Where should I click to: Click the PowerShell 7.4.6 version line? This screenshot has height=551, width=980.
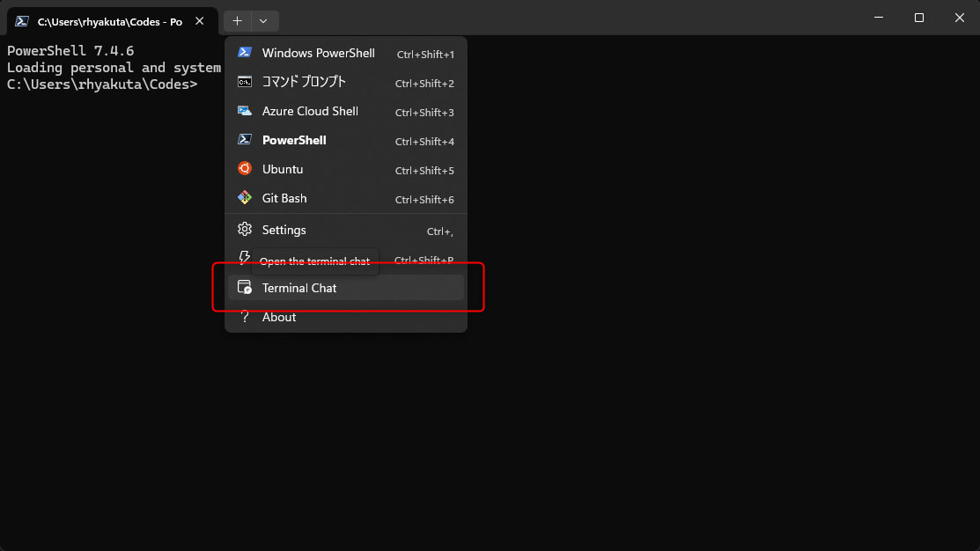point(70,50)
